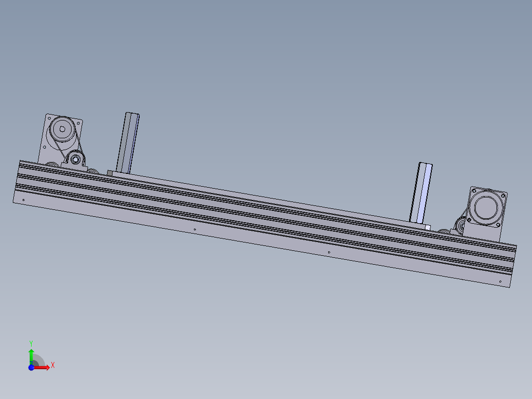Select the large belt pulley on the left motor plate

pyautogui.click(x=62, y=129)
